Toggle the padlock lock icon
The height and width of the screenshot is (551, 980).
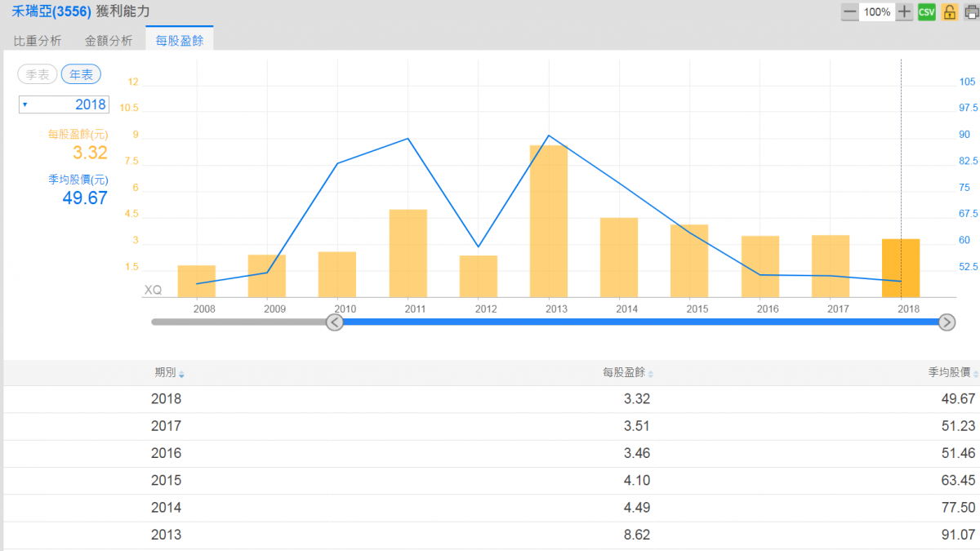click(949, 12)
